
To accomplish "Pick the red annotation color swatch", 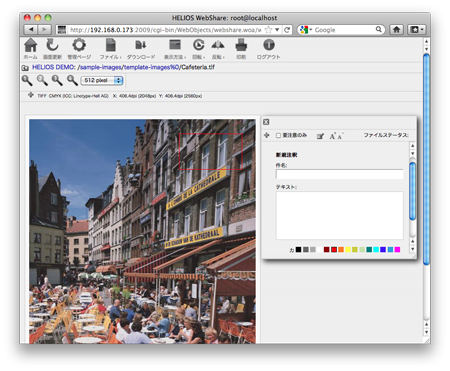I will coord(334,249).
